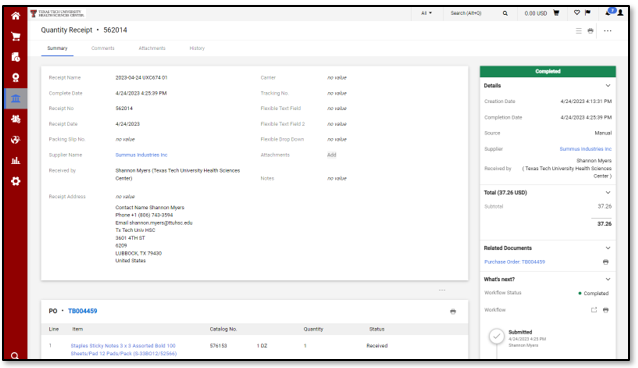This screenshot has width=638, height=368.
Task: Collapse the Details section
Action: coord(608,85)
